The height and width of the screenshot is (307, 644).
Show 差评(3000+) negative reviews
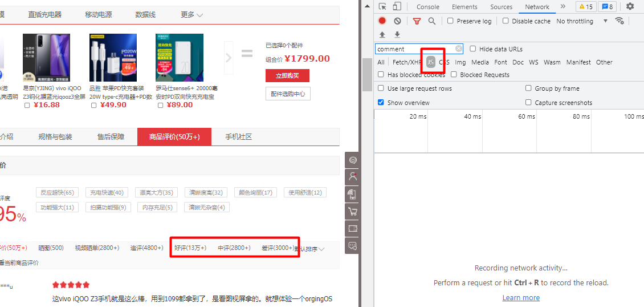click(278, 248)
